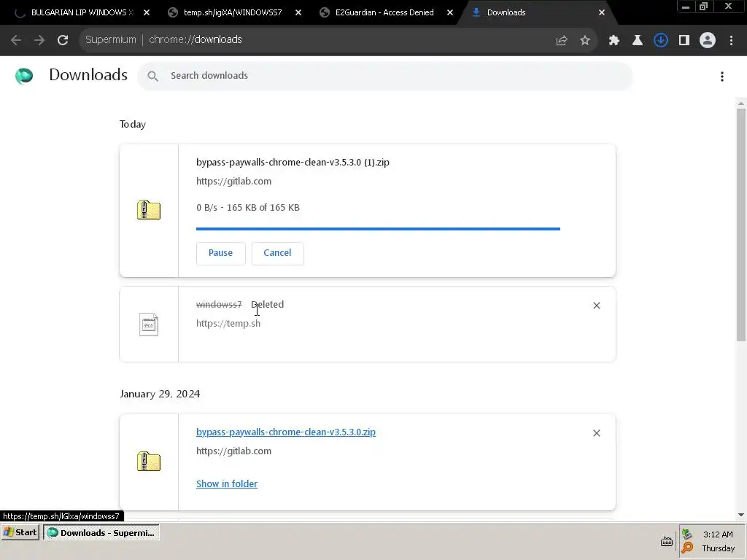Click gitlab.com URL under (1).zip download
Screen dimensions: 747x560
(x=234, y=182)
